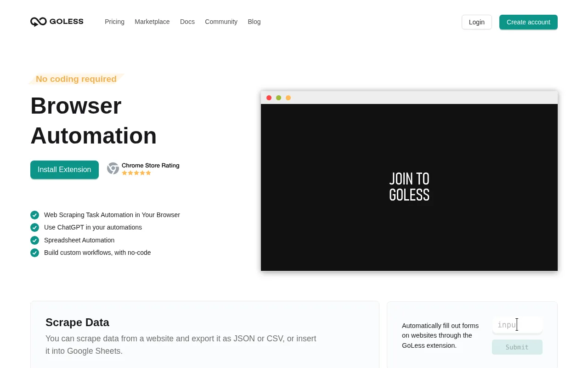Click the checkmark next to Spreadsheet Automation
This screenshot has width=588, height=368.
tap(34, 240)
